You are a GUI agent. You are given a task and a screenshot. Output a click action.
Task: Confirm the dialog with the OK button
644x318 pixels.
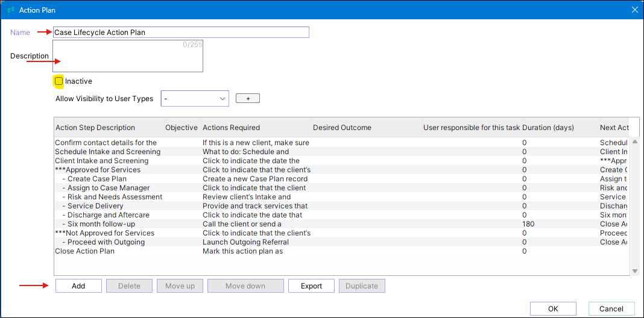tap(553, 309)
